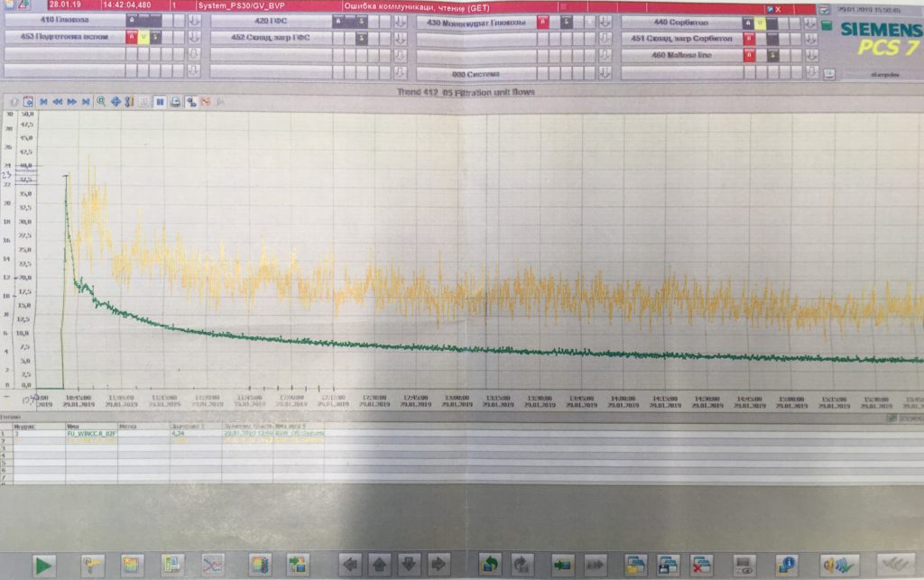
Task: Click the statistics area icon in trend toolbar
Action: (x=191, y=102)
